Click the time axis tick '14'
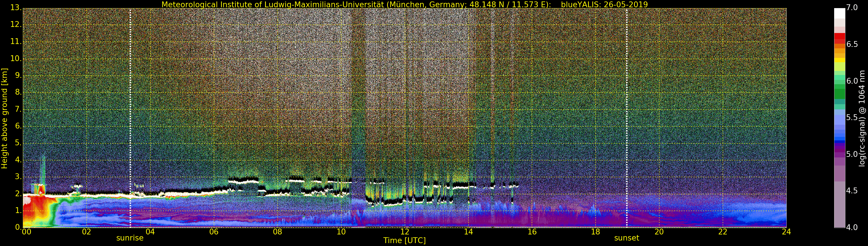The width and height of the screenshot is (868, 246). 468,232
